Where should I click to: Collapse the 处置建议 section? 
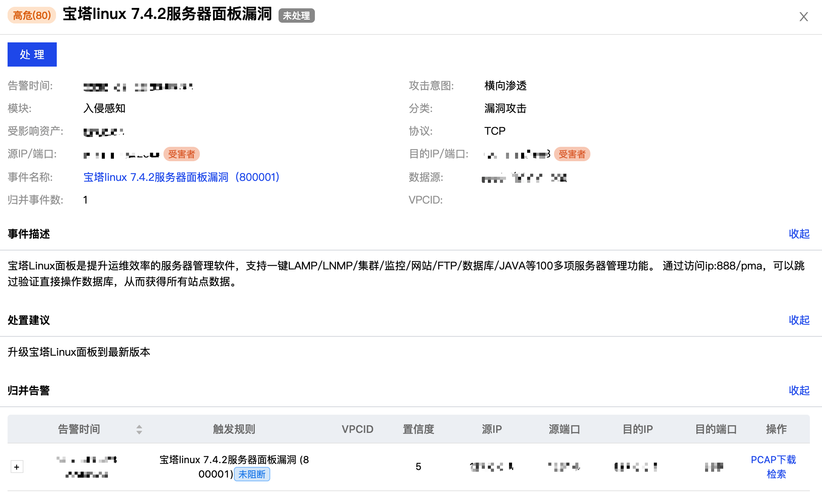(799, 320)
